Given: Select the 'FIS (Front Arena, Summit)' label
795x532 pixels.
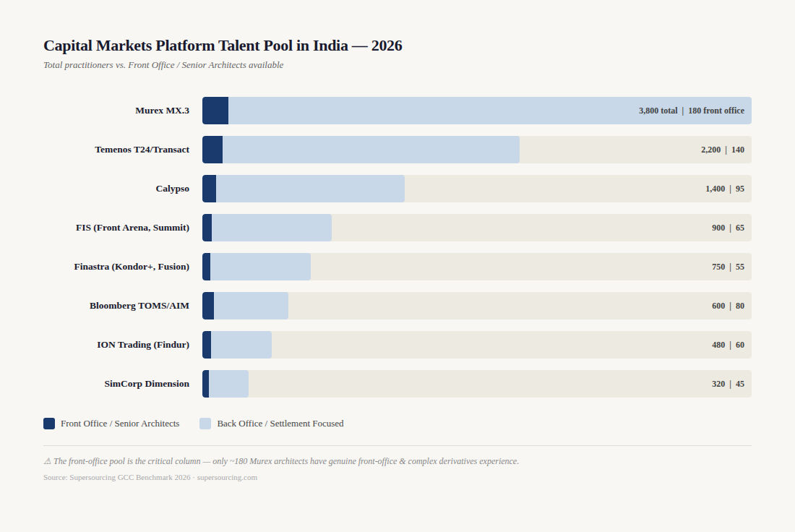Looking at the screenshot, I should (133, 228).
